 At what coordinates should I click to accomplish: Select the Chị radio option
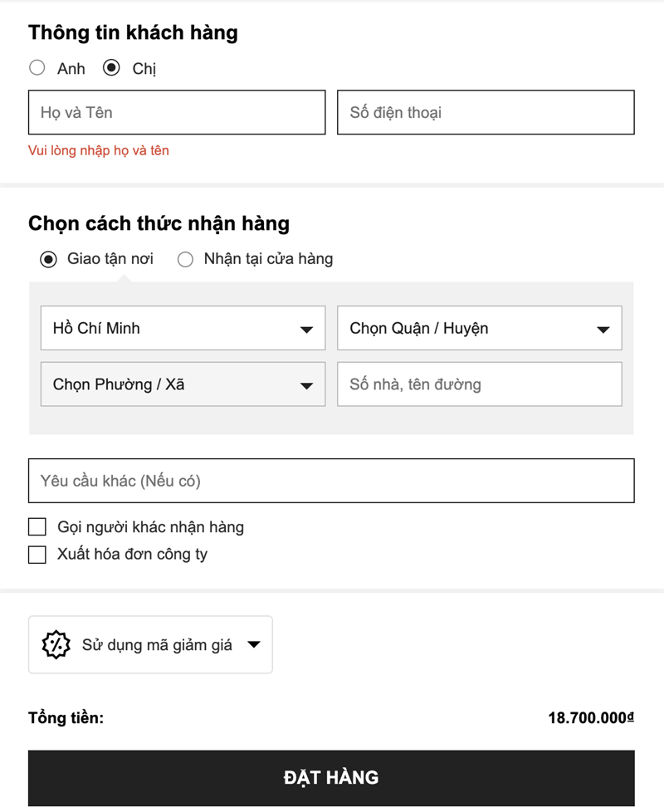tap(110, 67)
